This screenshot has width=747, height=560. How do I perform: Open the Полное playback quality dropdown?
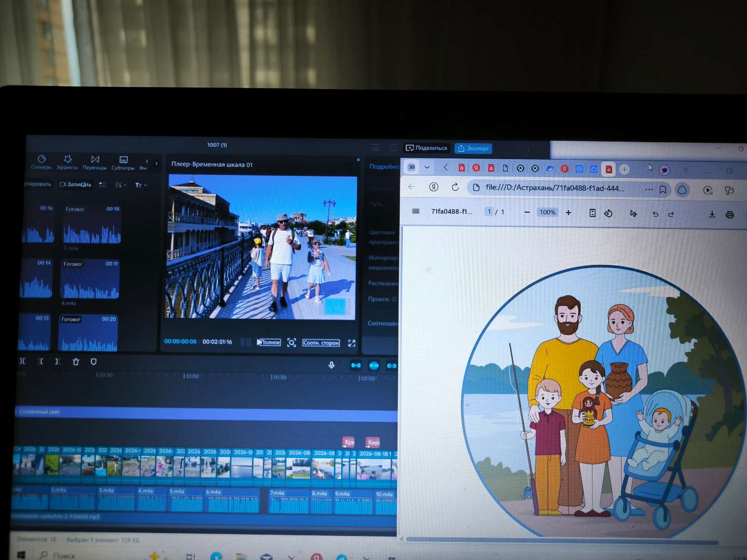click(x=269, y=342)
